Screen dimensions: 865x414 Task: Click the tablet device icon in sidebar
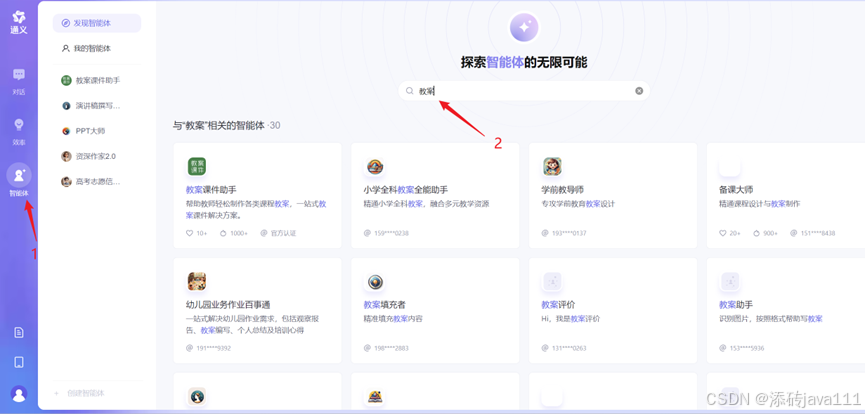[x=19, y=362]
